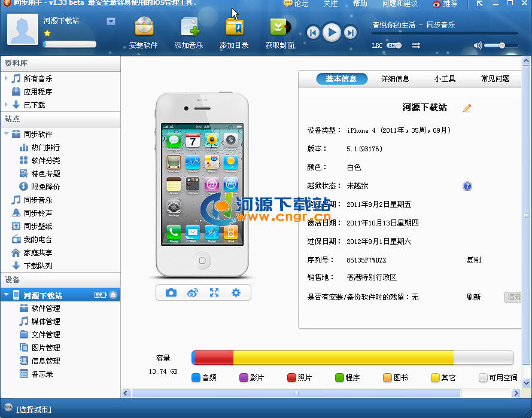Expand the 所有音乐 tree node
Image resolution: width=532 pixels, height=418 pixels.
[x=6, y=78]
